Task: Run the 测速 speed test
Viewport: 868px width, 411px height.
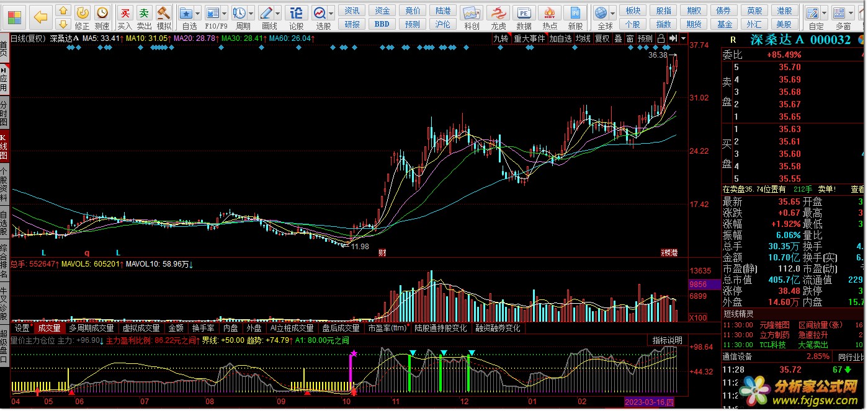Action: pos(102,17)
